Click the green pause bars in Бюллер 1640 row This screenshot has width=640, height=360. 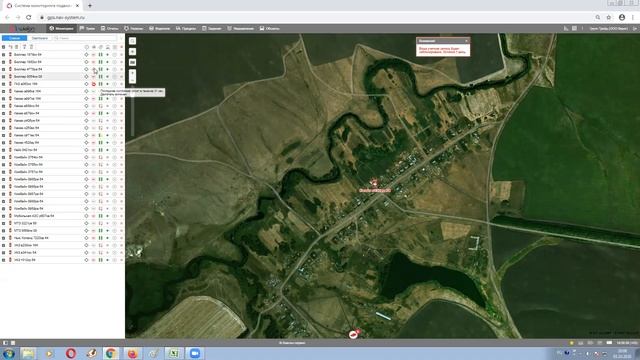tap(100, 62)
